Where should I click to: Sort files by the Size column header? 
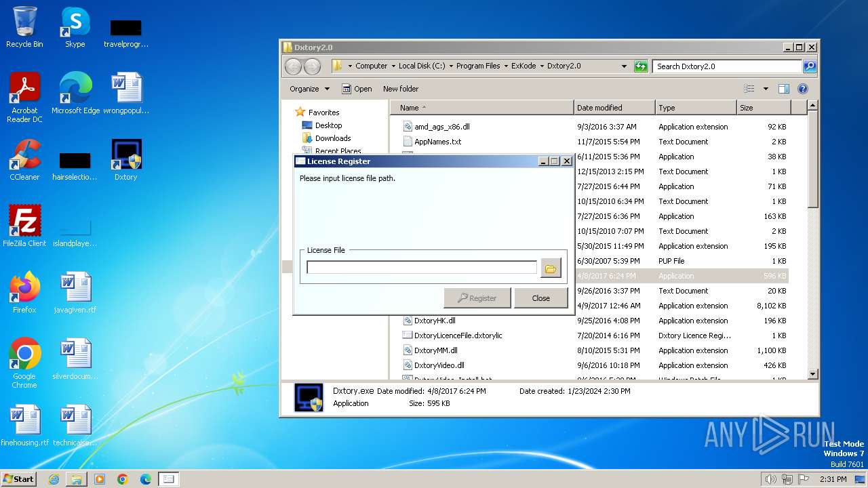tap(764, 108)
